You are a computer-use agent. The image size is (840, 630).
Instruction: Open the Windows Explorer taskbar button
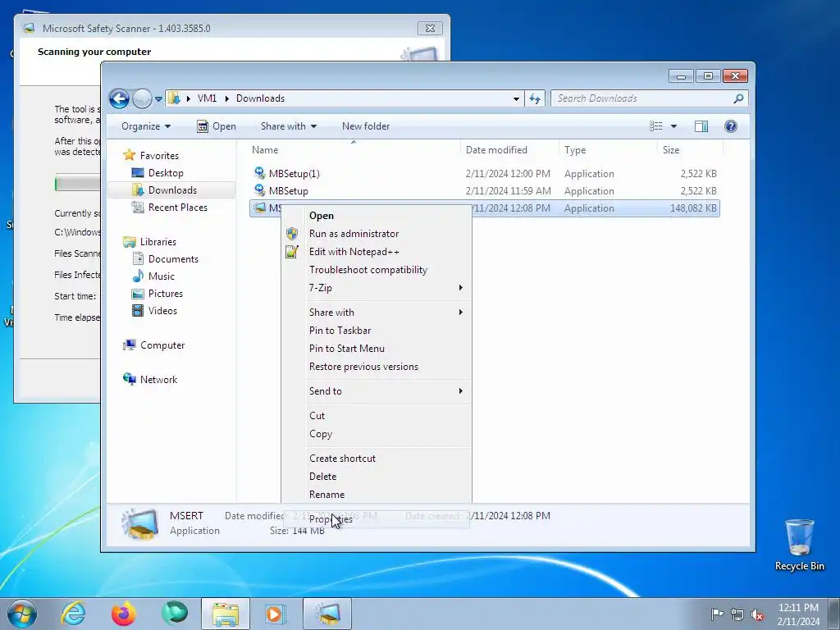point(226,614)
